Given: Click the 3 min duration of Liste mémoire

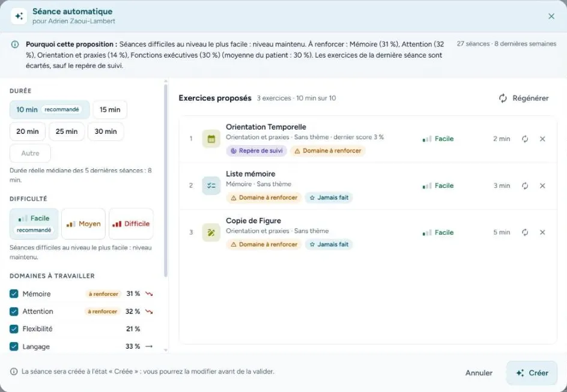Looking at the screenshot, I should coord(502,185).
